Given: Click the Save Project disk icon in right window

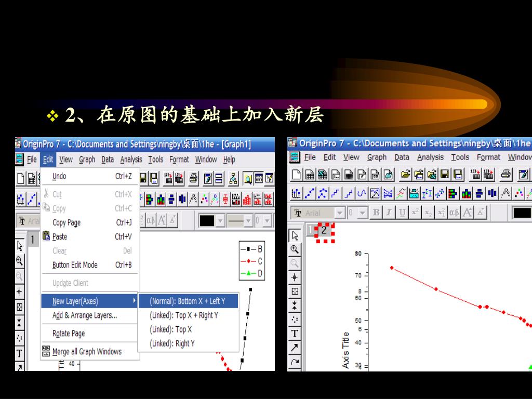Looking at the screenshot, I should [445, 175].
